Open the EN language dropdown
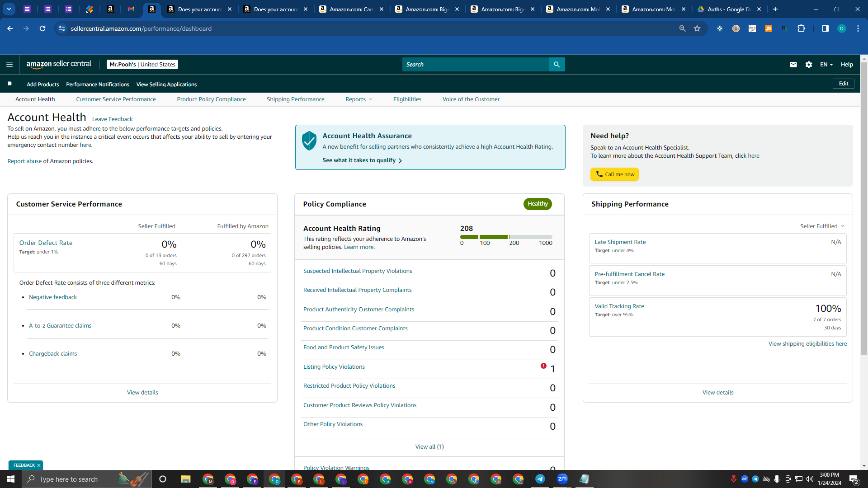This screenshot has height=488, width=868. coord(826,65)
